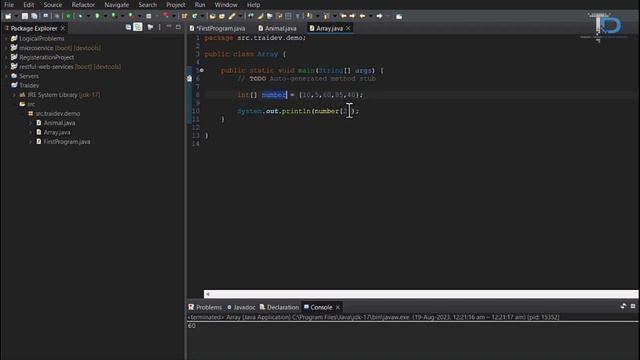
Task: Click the Last Edit Location arrow icon
Action: pyautogui.click(x=343, y=16)
